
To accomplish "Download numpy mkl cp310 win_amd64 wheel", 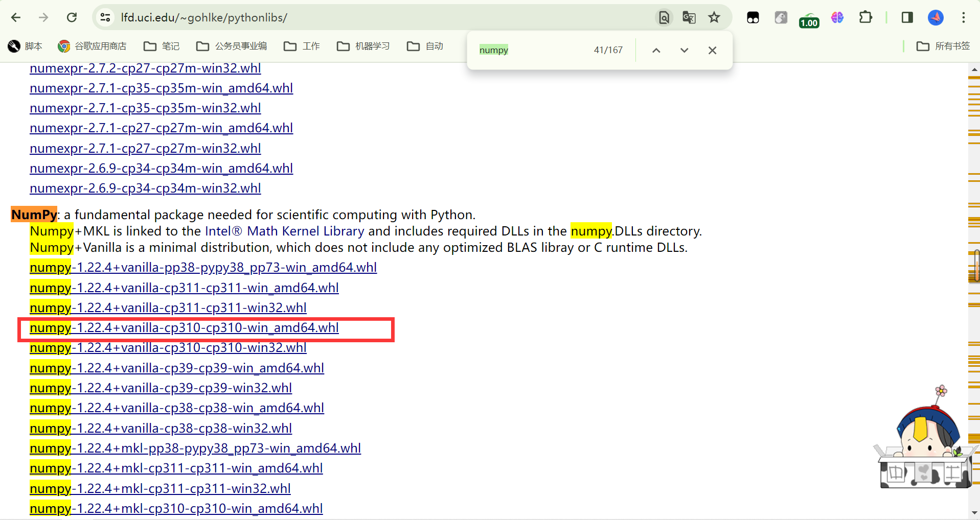I will 176,509.
